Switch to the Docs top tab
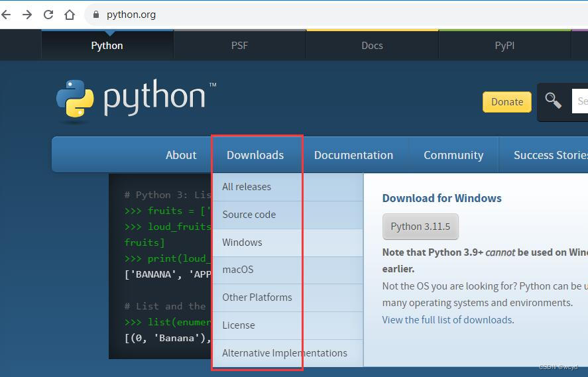This screenshot has width=588, height=377. pos(373,45)
